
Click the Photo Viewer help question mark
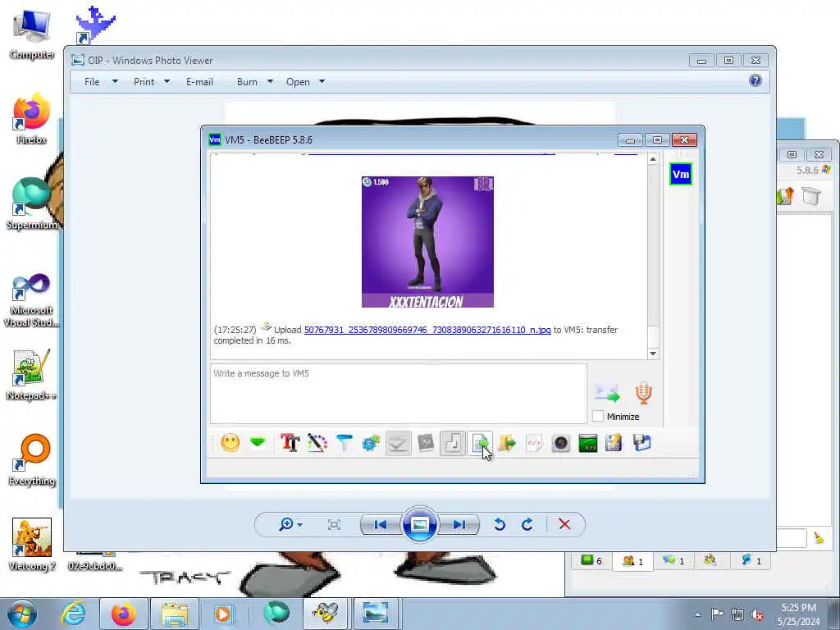point(756,81)
